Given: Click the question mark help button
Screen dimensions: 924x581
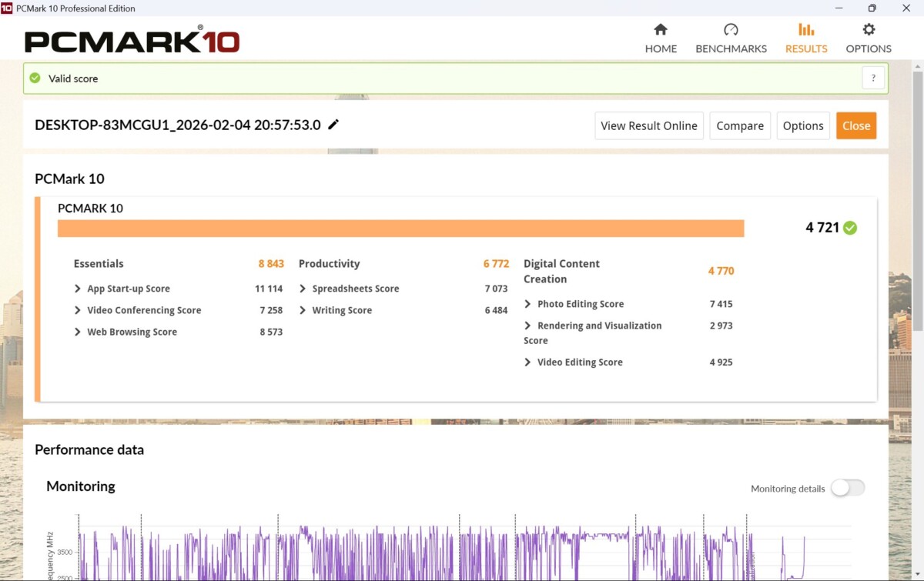Looking at the screenshot, I should (873, 78).
